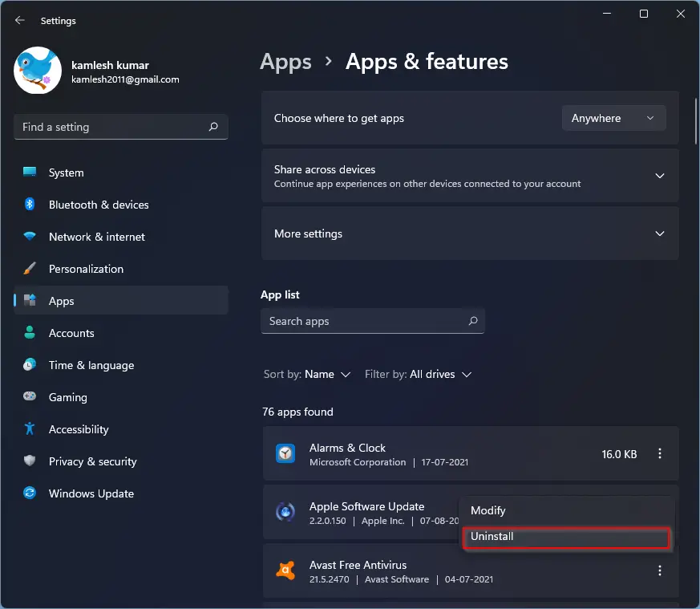Click the Windows Update refresh icon
The width and height of the screenshot is (700, 609).
coord(30,493)
